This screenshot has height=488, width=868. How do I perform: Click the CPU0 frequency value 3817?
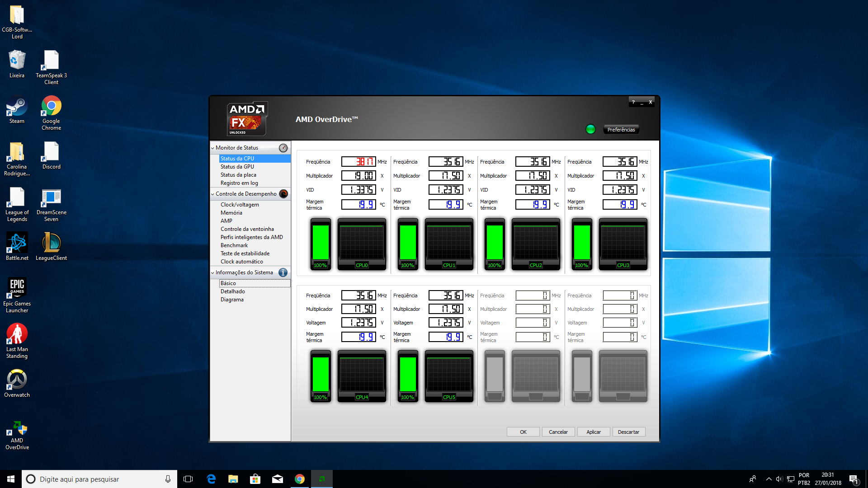(359, 162)
